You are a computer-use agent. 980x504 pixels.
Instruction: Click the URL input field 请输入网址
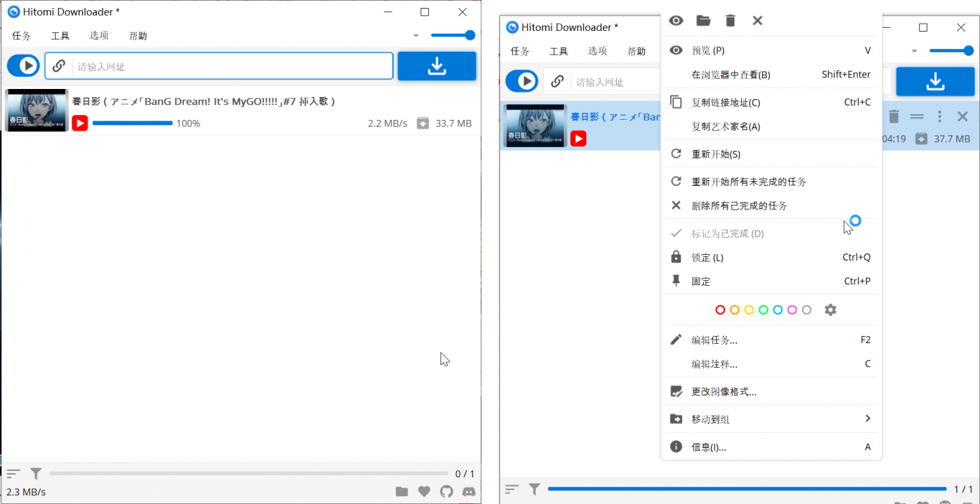pos(230,67)
